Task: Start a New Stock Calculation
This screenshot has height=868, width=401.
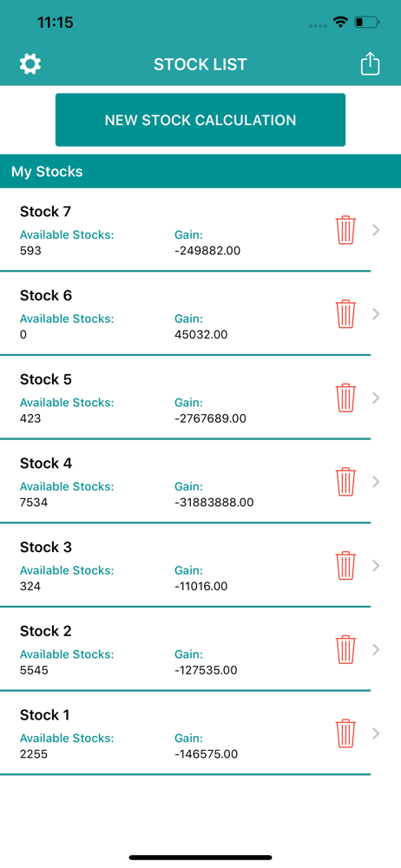Action: click(200, 120)
